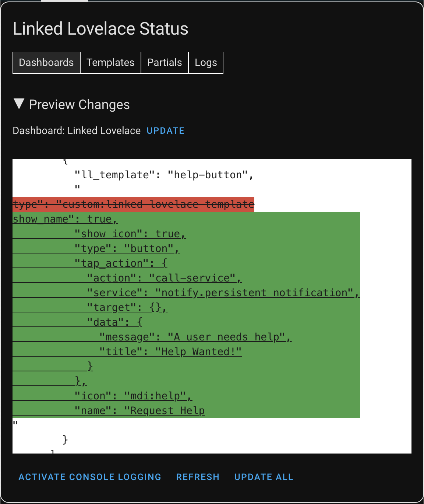424x504 pixels.
Task: Click the show_icon true line in diff
Action: pyautogui.click(x=129, y=234)
